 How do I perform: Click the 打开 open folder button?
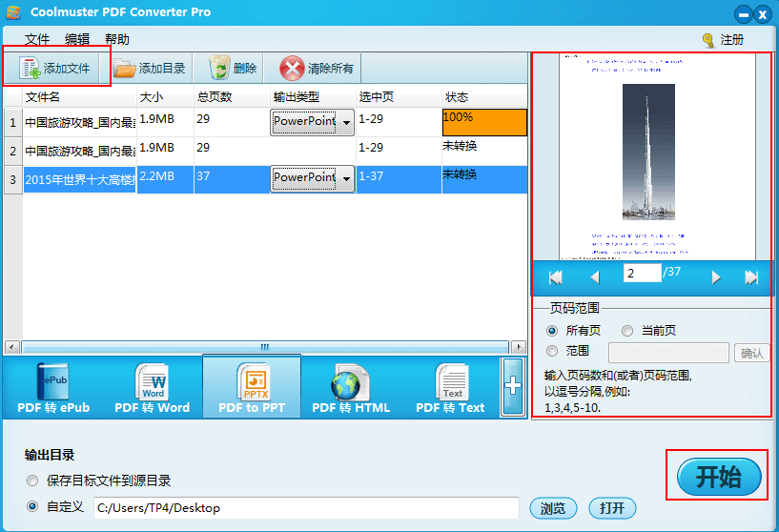point(612,508)
